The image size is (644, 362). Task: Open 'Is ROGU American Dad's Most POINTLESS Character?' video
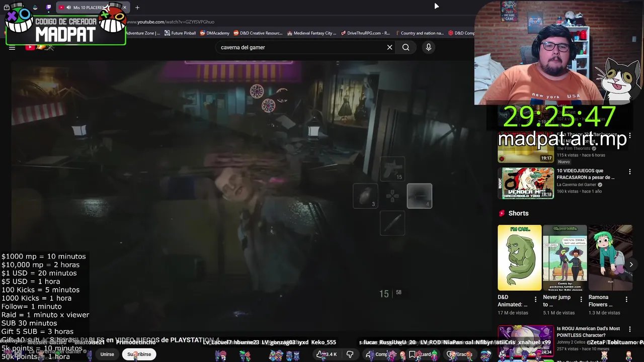588,332
